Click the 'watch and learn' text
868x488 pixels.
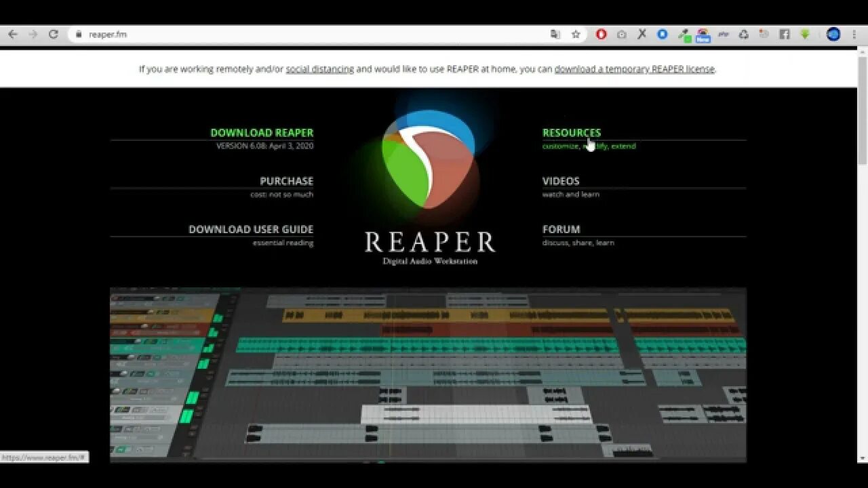coord(571,195)
